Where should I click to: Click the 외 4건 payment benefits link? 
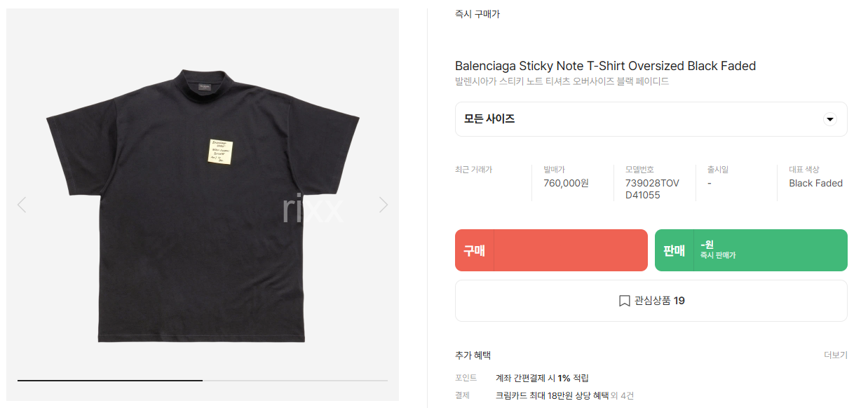coord(622,395)
